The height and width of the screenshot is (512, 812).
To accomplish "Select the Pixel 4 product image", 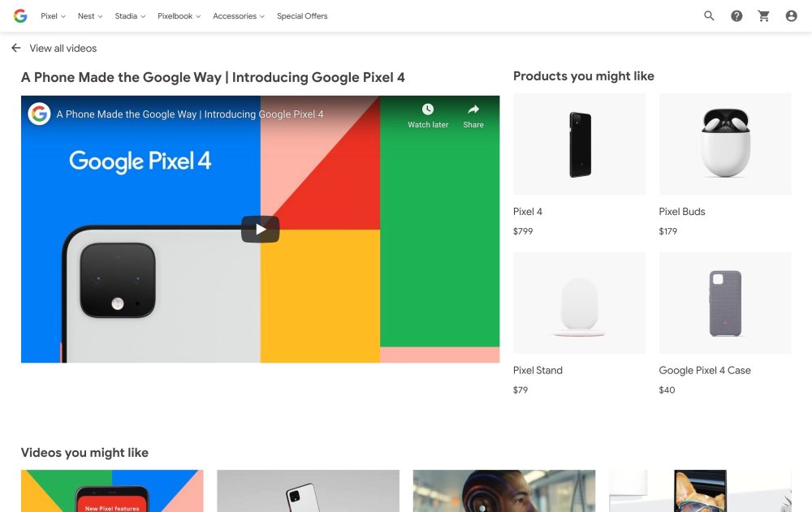I will click(579, 144).
